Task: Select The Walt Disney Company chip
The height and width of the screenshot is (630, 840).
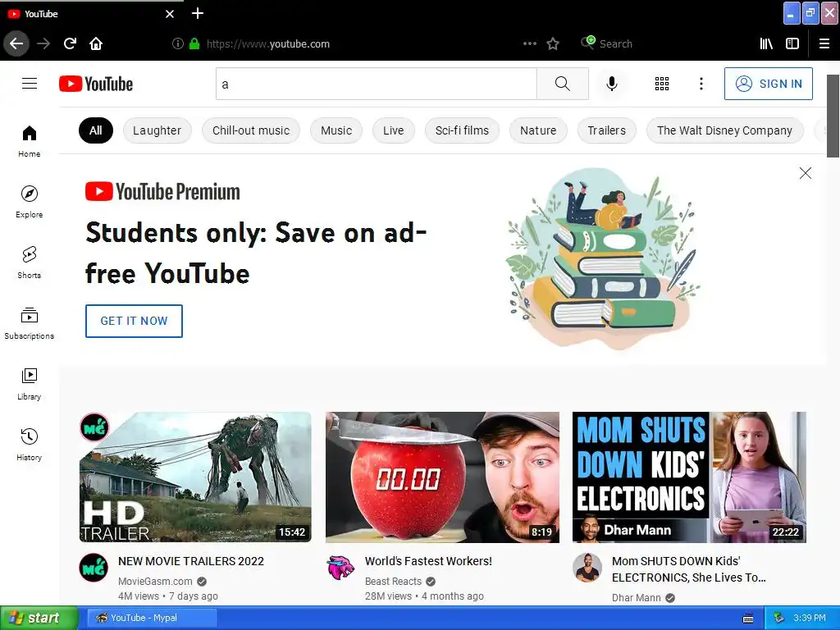Action: point(724,130)
